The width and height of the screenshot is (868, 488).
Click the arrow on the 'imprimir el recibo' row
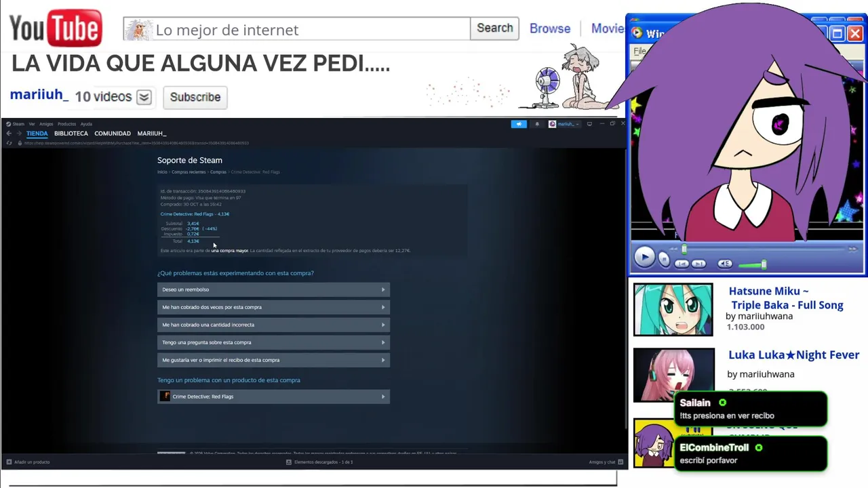coord(383,360)
